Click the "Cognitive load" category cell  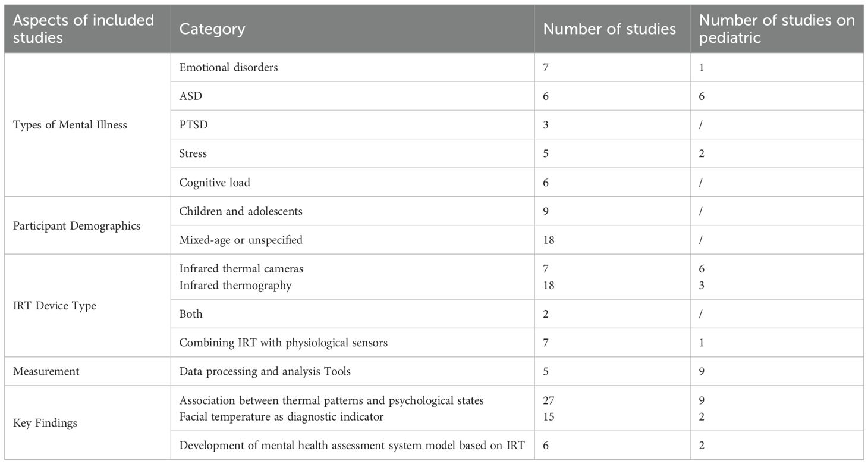215,183
